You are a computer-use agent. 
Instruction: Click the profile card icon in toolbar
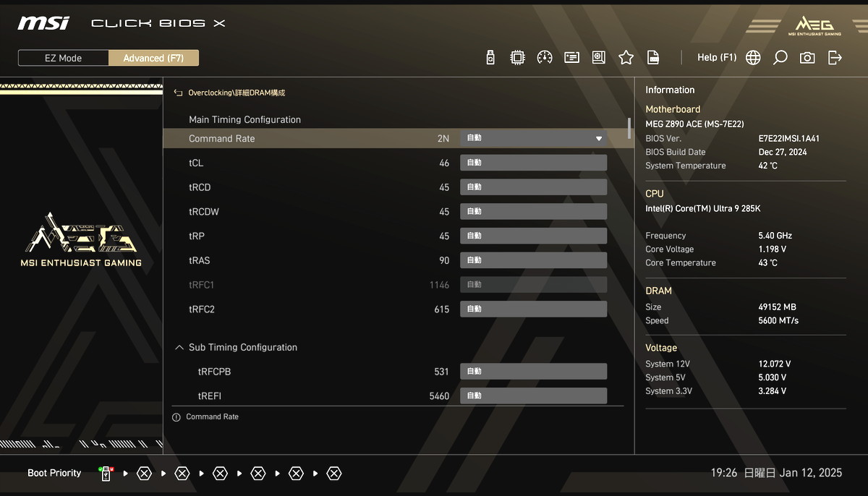point(572,58)
